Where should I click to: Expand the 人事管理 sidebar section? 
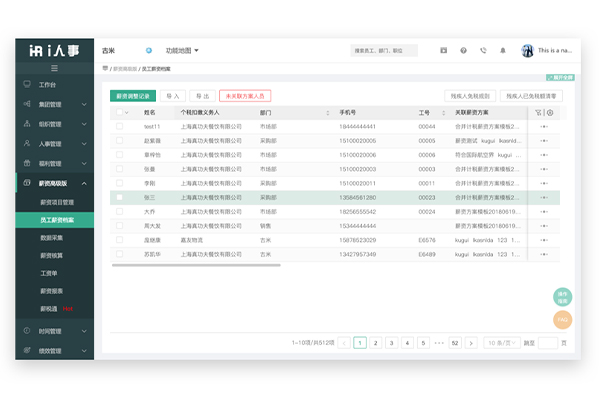pyautogui.click(x=55, y=143)
